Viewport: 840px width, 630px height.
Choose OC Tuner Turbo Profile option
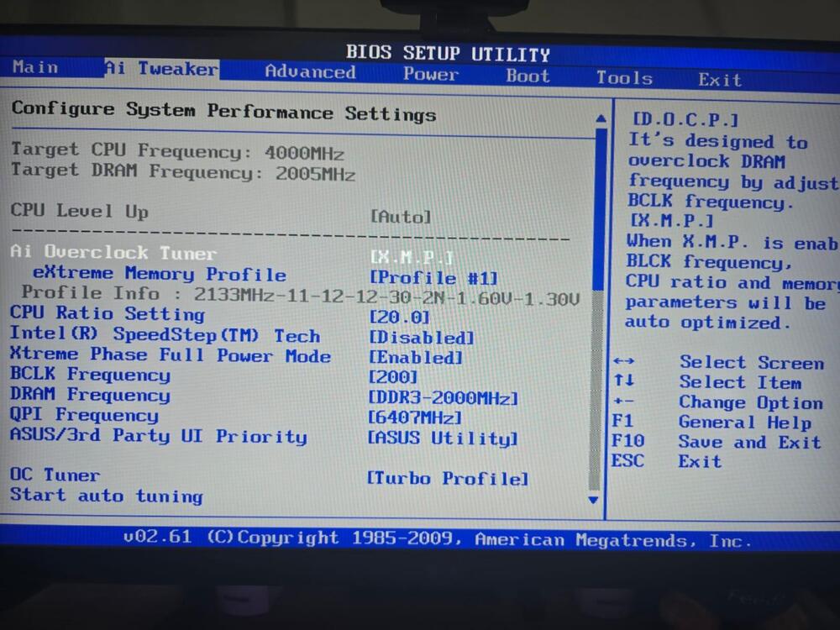448,479
